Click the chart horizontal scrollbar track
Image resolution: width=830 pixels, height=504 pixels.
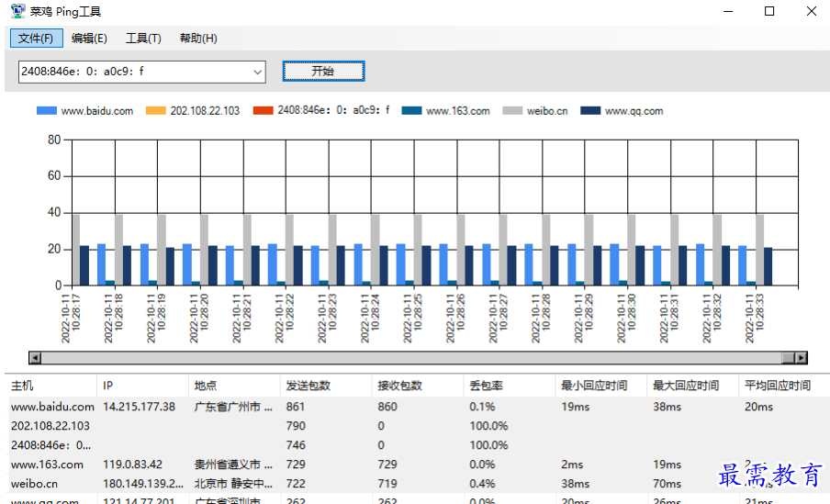412,358
